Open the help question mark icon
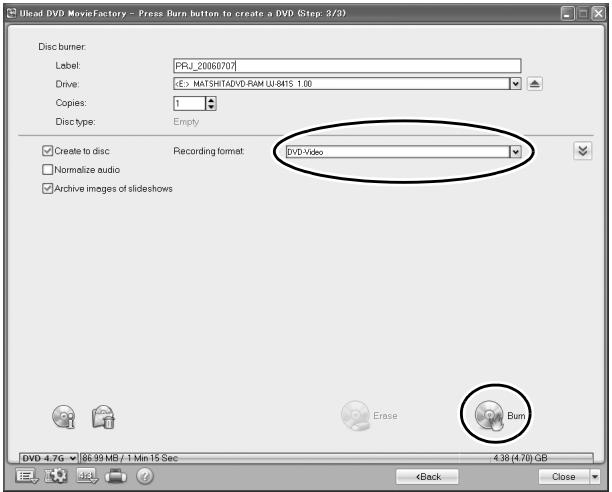Viewport: 612px width, 492px height. [x=145, y=476]
